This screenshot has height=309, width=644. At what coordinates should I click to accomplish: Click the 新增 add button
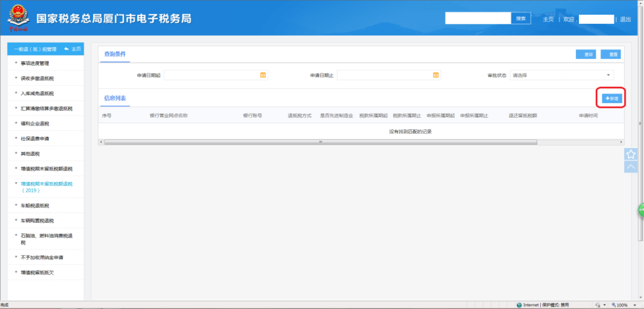(x=612, y=98)
